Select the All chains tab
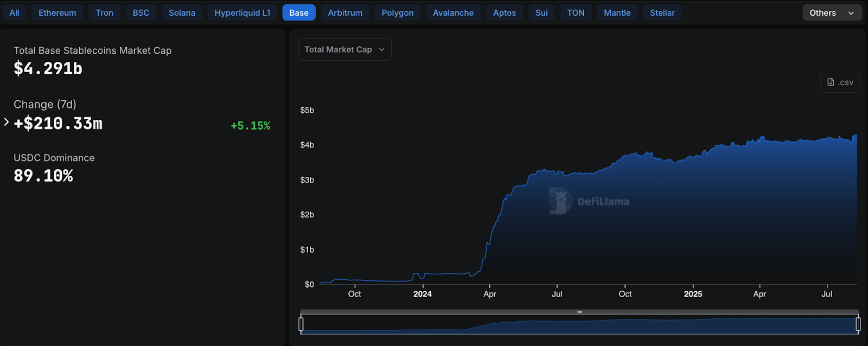Viewport: 868px width, 346px height. click(14, 12)
